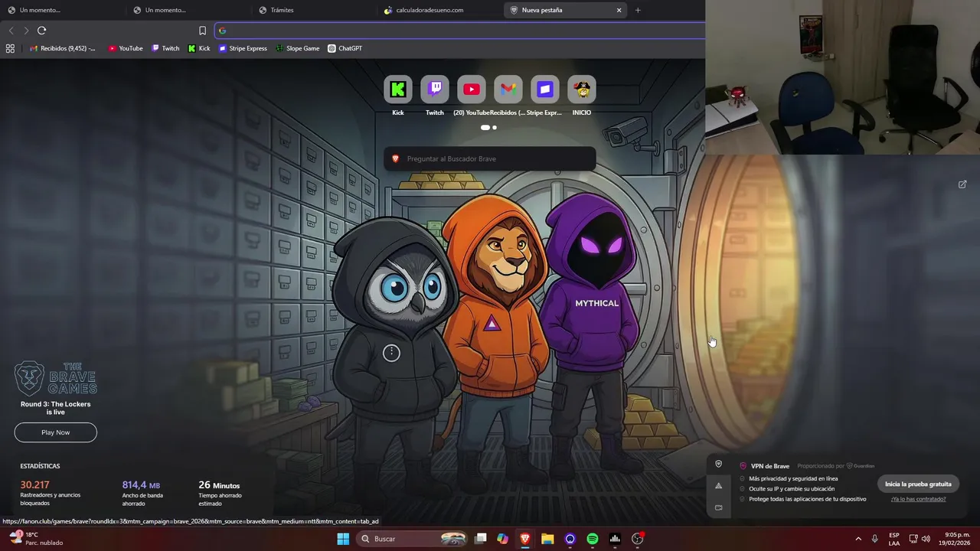Click the 'VPN de Brave' heading
This screenshot has height=551, width=980.
(770, 466)
